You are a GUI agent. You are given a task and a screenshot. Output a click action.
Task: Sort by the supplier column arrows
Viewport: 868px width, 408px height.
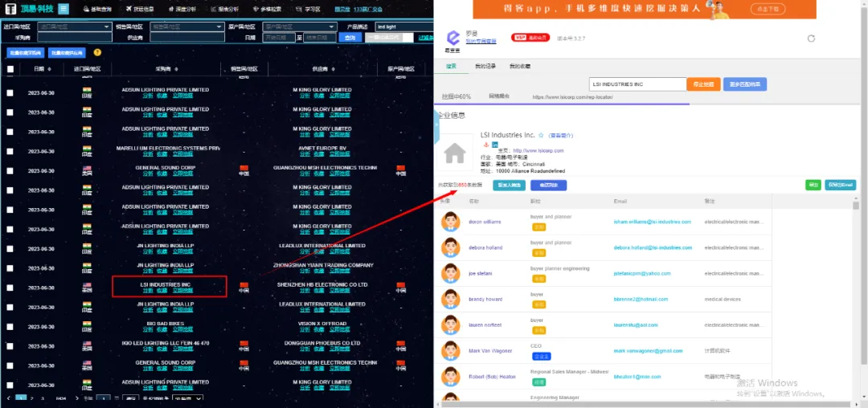(335, 69)
